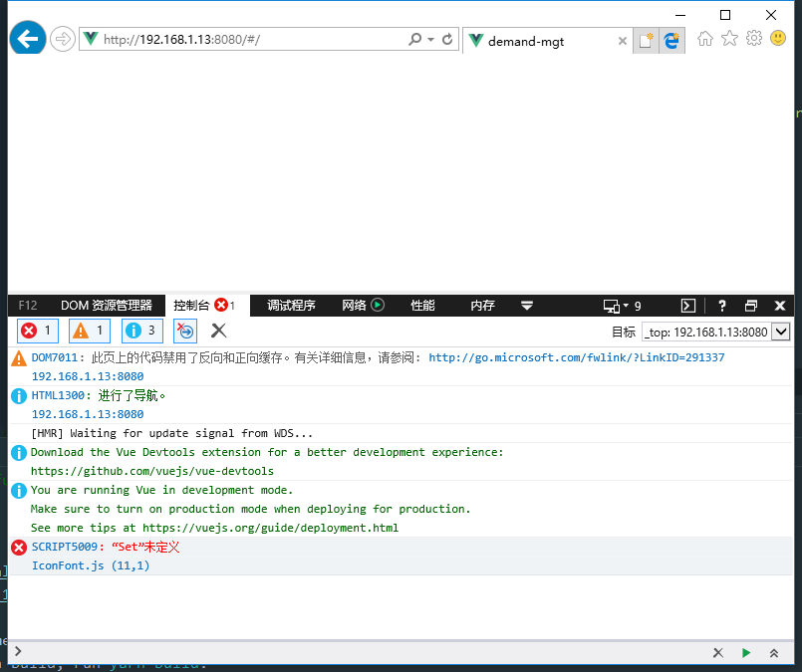Screen dimensions: 802x672
Task: Close the developer tools panel
Action: [780, 306]
